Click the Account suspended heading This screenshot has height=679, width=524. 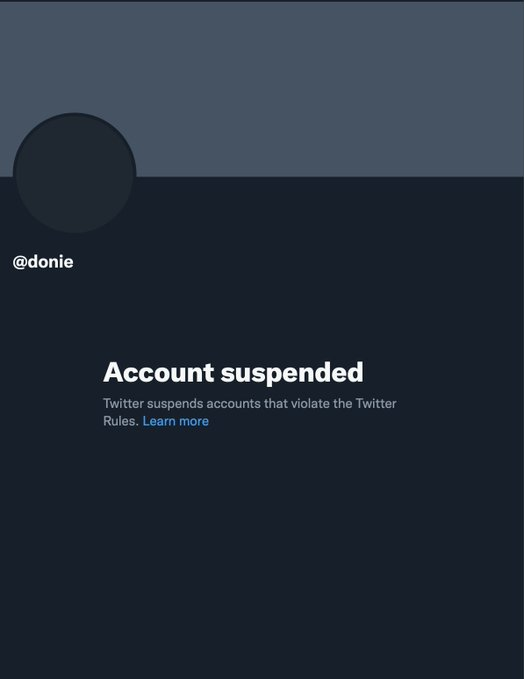[233, 372]
